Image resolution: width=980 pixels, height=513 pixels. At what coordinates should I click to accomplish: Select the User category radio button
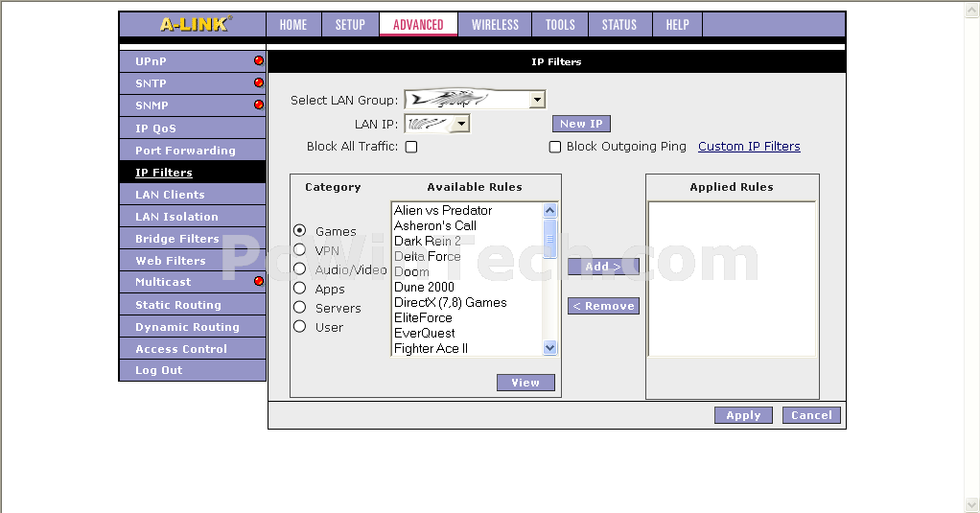[300, 327]
